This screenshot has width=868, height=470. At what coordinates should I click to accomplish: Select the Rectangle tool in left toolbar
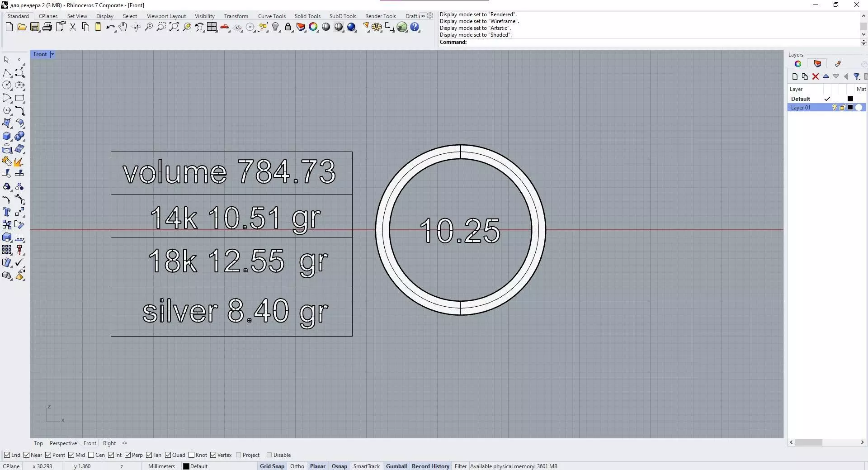click(x=19, y=98)
